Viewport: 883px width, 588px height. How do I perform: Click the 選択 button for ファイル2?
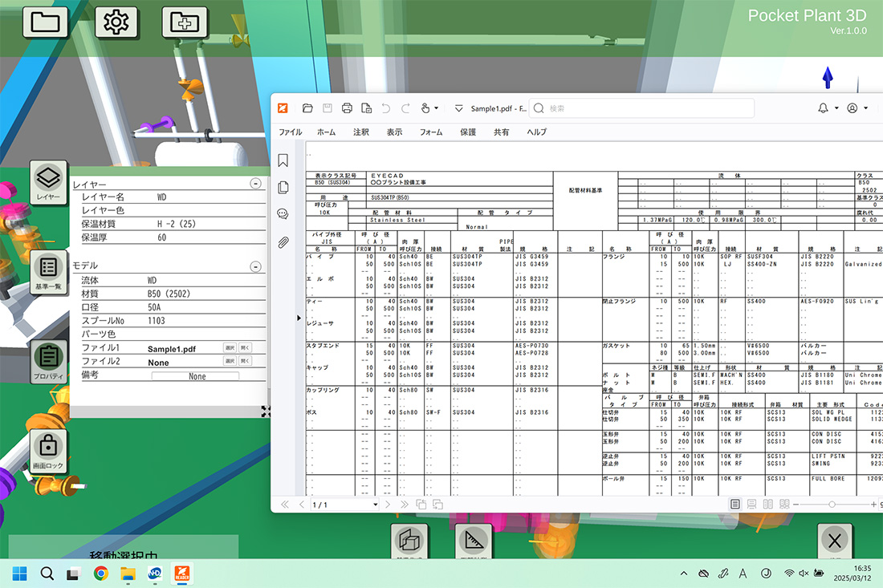[x=230, y=362]
